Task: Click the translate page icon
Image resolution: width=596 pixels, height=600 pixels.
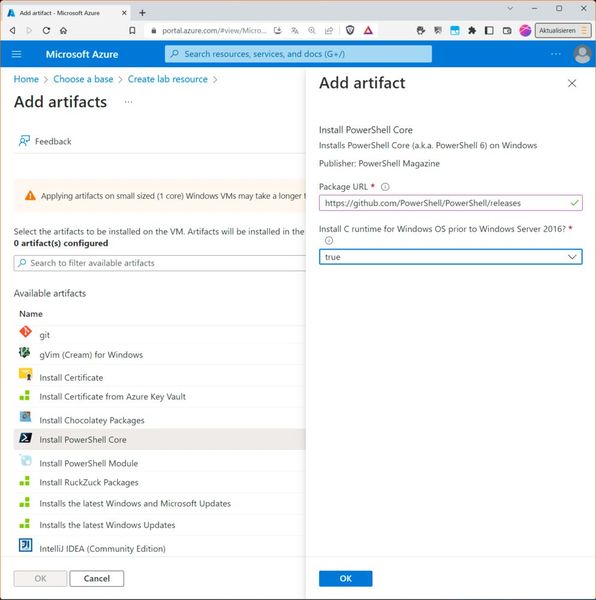Action: click(x=295, y=30)
